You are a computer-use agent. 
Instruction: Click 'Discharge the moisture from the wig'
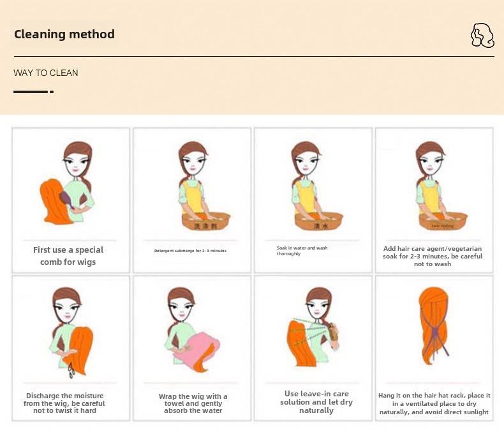64,403
